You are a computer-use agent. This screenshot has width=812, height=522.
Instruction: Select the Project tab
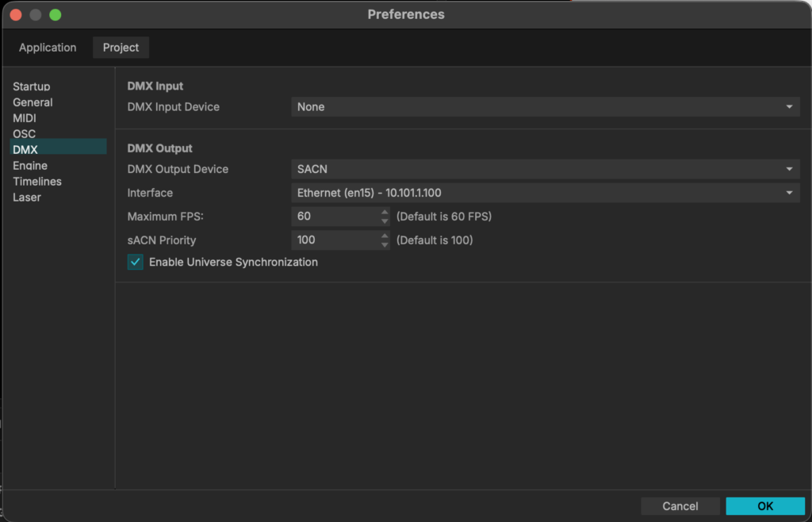[121, 48]
